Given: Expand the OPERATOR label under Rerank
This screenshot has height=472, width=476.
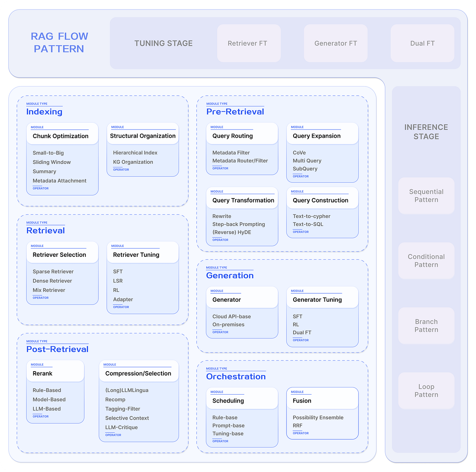Looking at the screenshot, I should pyautogui.click(x=40, y=416).
